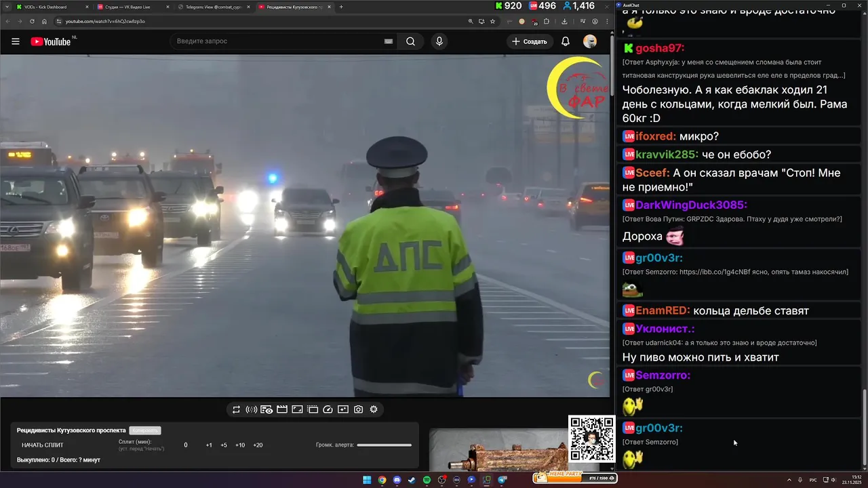Add +20 minutes to split

(258, 445)
